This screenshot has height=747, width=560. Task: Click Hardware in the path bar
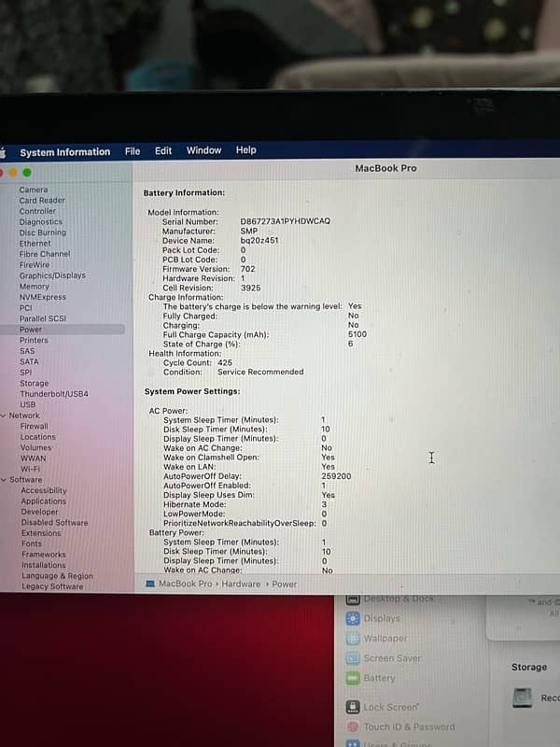coord(241,585)
